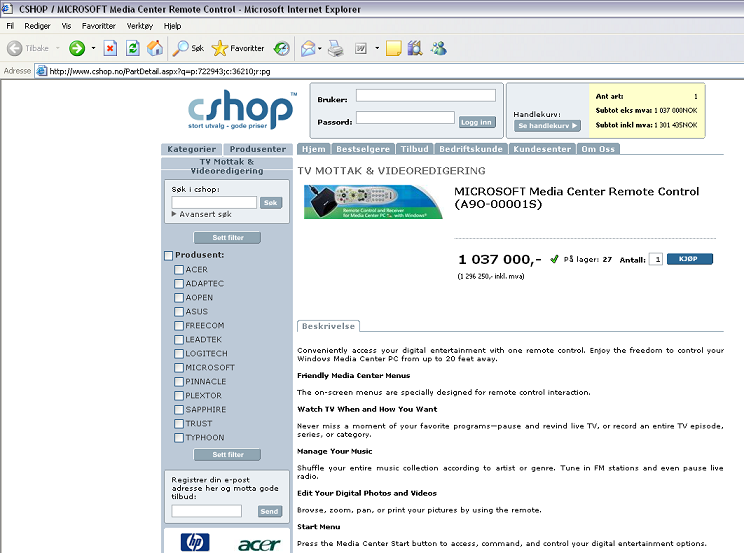Click the Acer logo banner
This screenshot has height=553, width=744.
point(259,544)
